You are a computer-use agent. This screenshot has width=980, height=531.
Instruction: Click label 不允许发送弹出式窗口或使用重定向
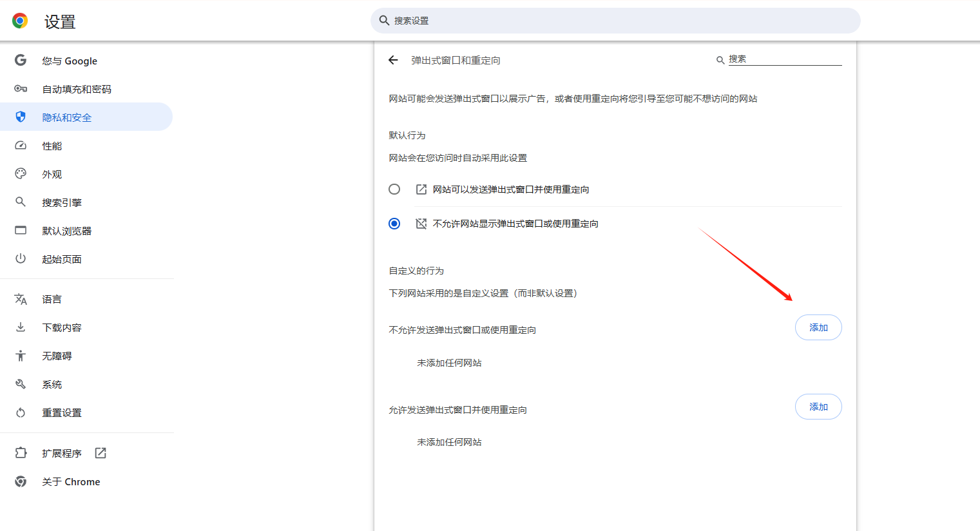tap(462, 330)
